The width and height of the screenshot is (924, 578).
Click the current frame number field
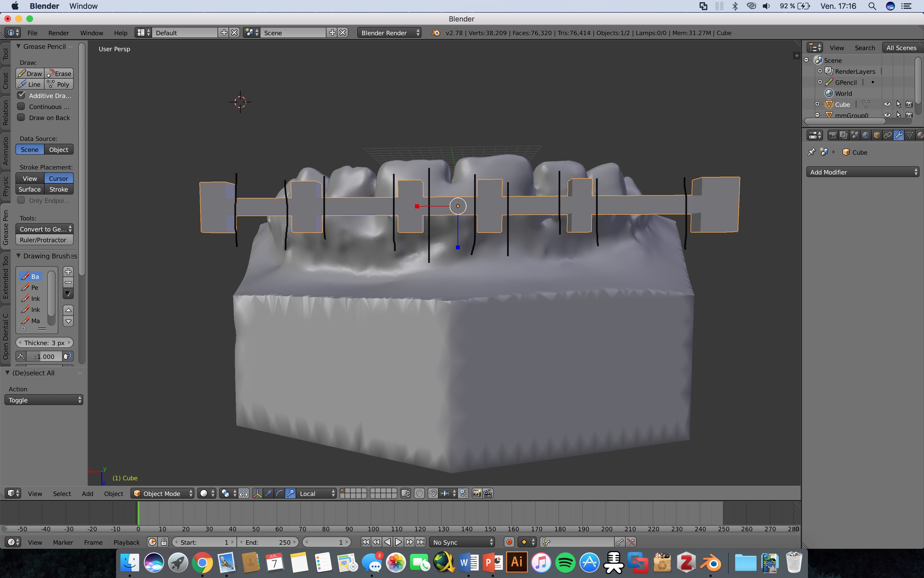[x=326, y=542]
